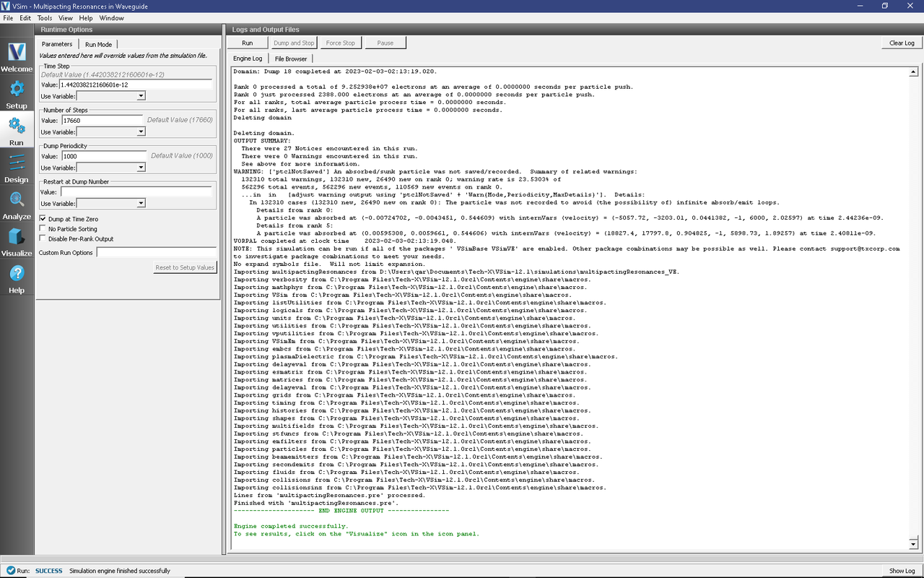Open the Analyze magnifier icon
This screenshot has height=578, width=924.
(17, 204)
